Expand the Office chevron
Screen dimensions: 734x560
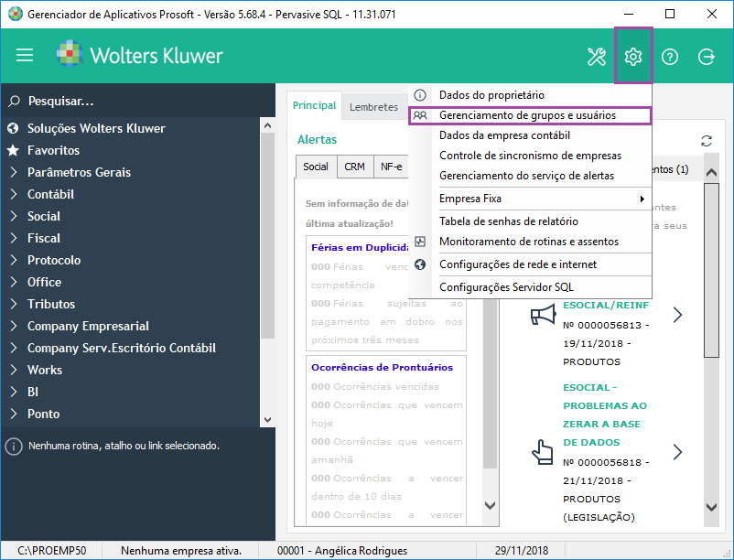coord(14,282)
